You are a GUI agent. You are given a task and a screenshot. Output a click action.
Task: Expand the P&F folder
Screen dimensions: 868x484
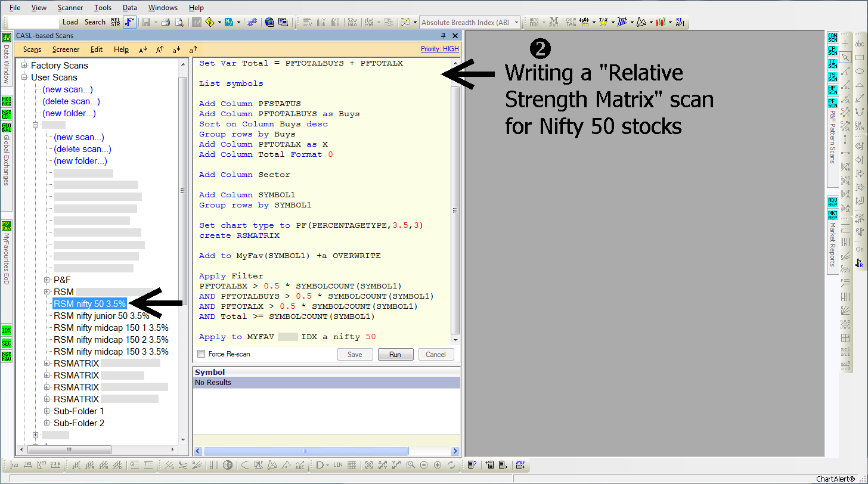[47, 280]
